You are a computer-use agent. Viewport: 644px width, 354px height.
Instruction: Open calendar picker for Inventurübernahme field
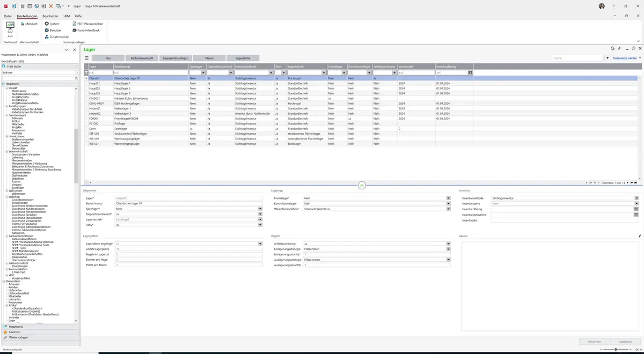(x=636, y=215)
